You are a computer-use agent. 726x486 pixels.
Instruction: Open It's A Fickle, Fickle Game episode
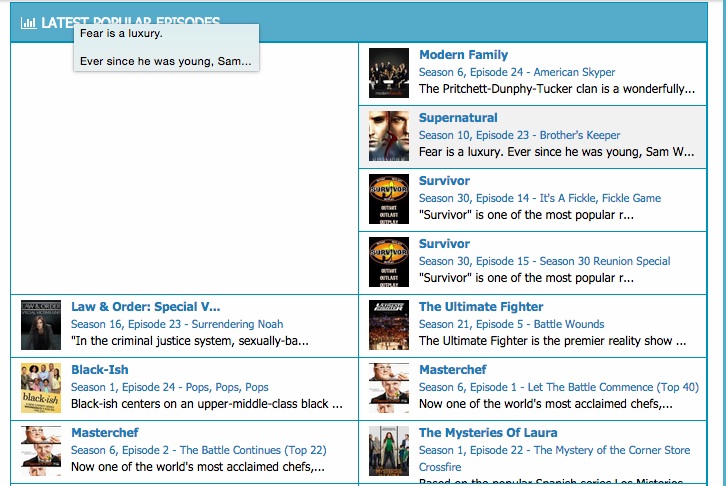click(539, 198)
